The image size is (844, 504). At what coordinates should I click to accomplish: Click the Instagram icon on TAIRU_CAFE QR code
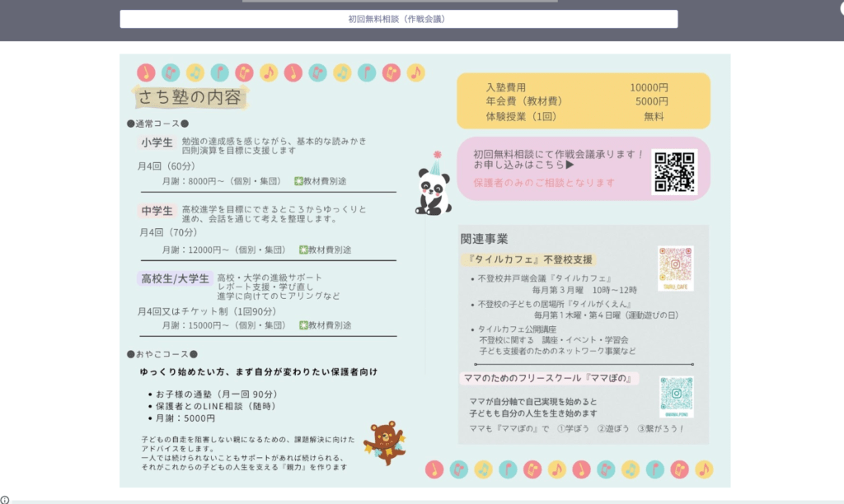[675, 264]
